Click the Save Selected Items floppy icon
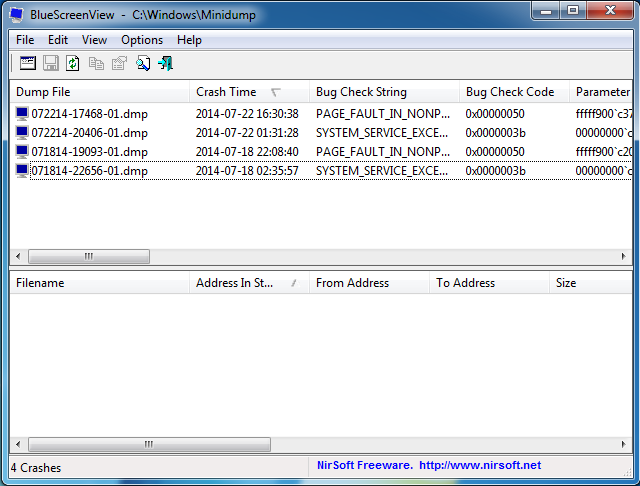The image size is (640, 486). point(51,63)
